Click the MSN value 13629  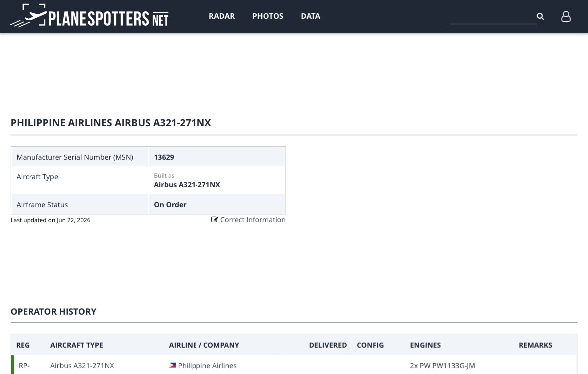click(x=164, y=157)
